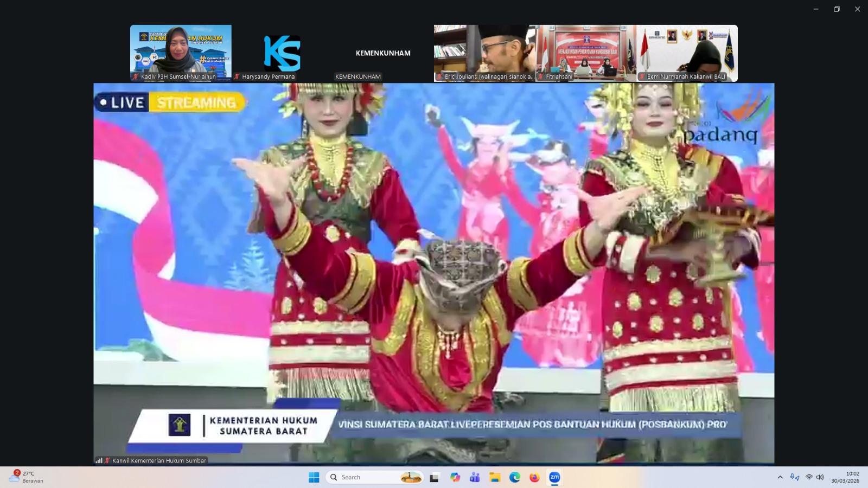Viewport: 868px width, 488px height.
Task: Open the clock and date panel
Action: tap(845, 477)
